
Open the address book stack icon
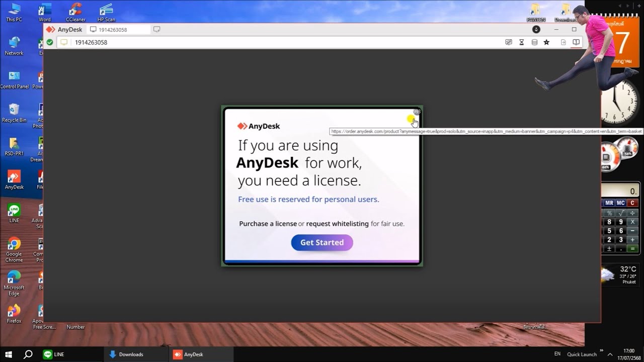[x=534, y=42]
